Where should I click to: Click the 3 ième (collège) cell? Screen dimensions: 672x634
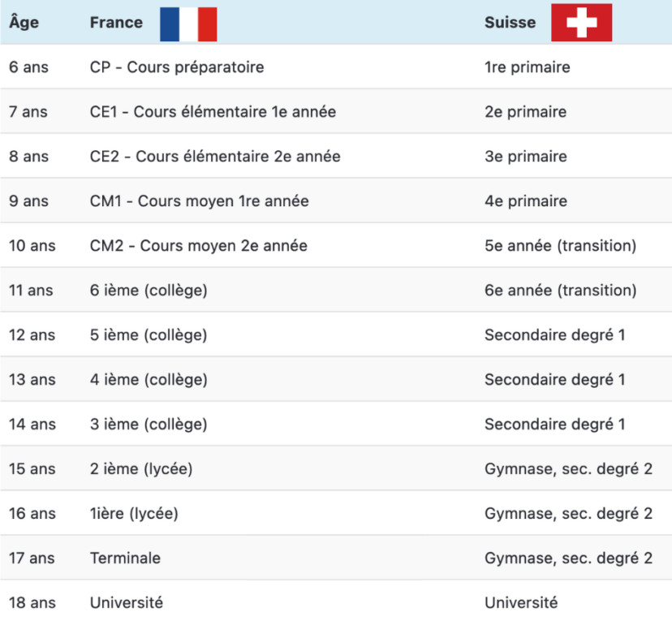[149, 425]
